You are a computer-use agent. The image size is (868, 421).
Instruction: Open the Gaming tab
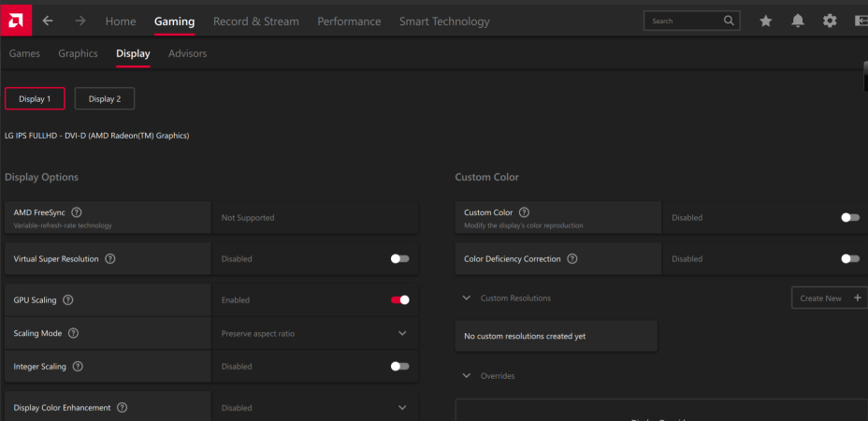point(174,21)
